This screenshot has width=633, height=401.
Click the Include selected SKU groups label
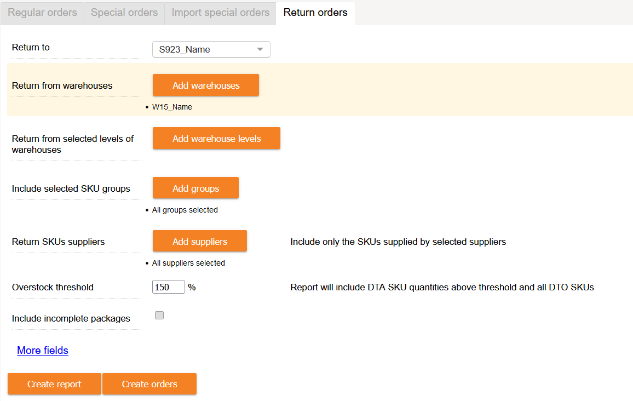[x=71, y=188]
